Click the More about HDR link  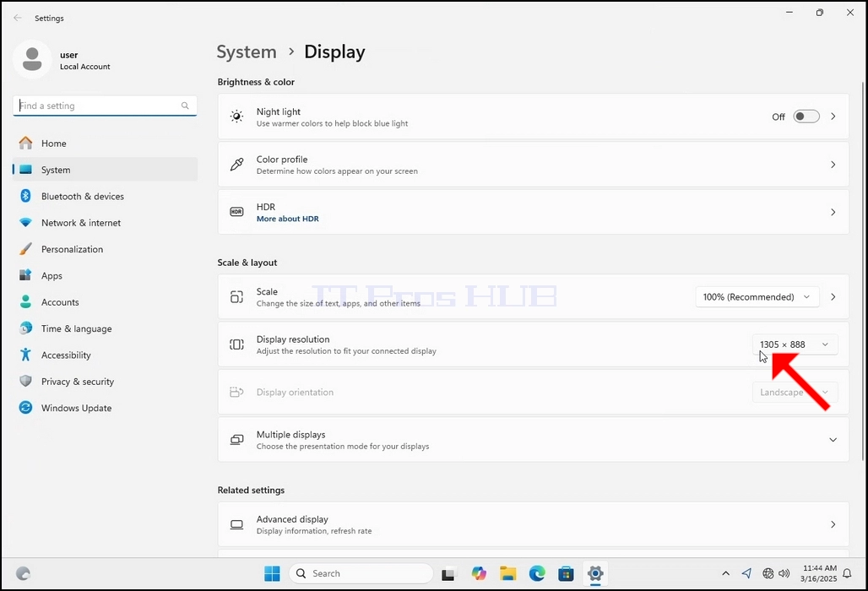pyautogui.click(x=287, y=219)
